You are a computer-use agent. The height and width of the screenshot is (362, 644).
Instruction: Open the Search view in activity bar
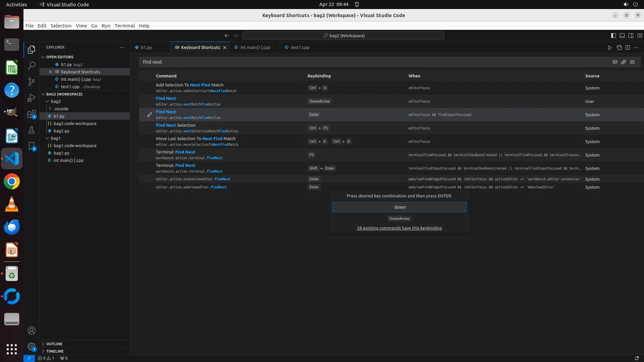[32, 65]
